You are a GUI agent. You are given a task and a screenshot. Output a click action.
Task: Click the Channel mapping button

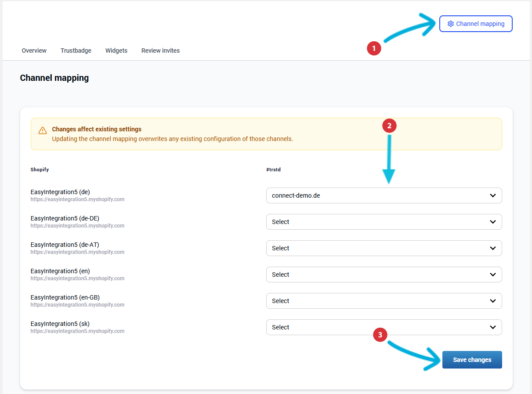[476, 24]
